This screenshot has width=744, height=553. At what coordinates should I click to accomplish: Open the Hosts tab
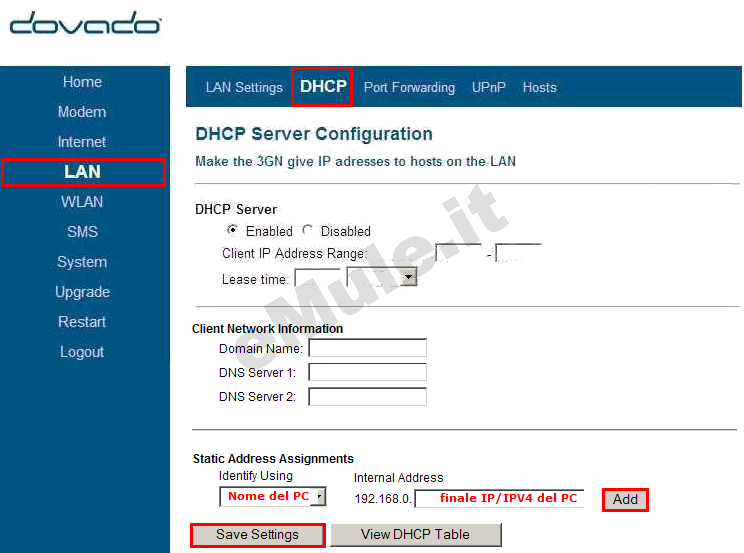click(539, 87)
